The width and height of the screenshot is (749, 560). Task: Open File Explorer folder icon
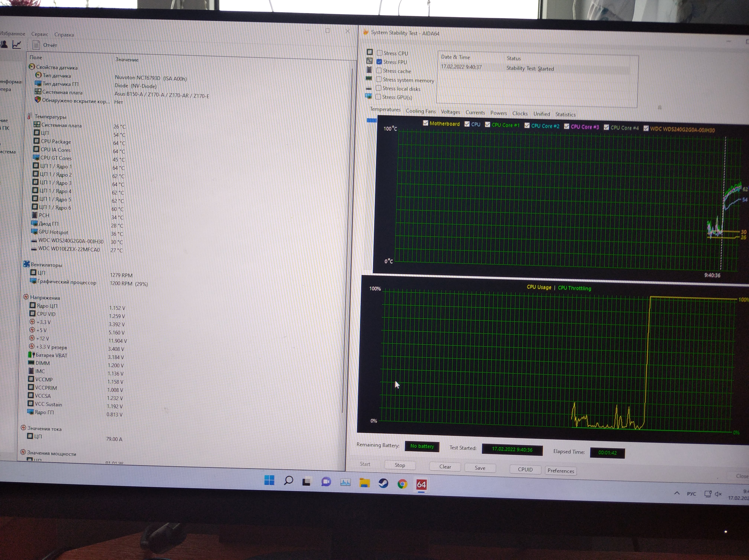(364, 483)
